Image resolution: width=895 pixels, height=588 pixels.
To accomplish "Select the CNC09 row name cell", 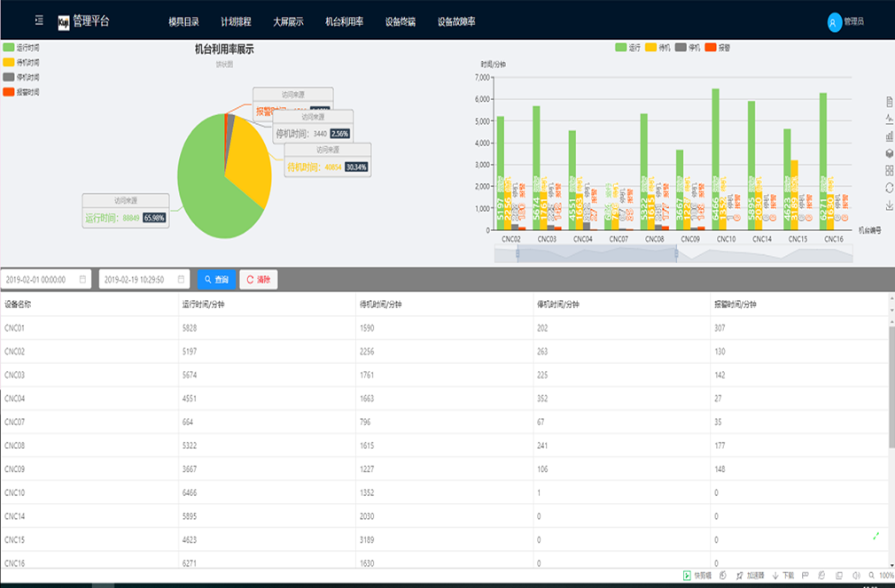I will 89,468.
